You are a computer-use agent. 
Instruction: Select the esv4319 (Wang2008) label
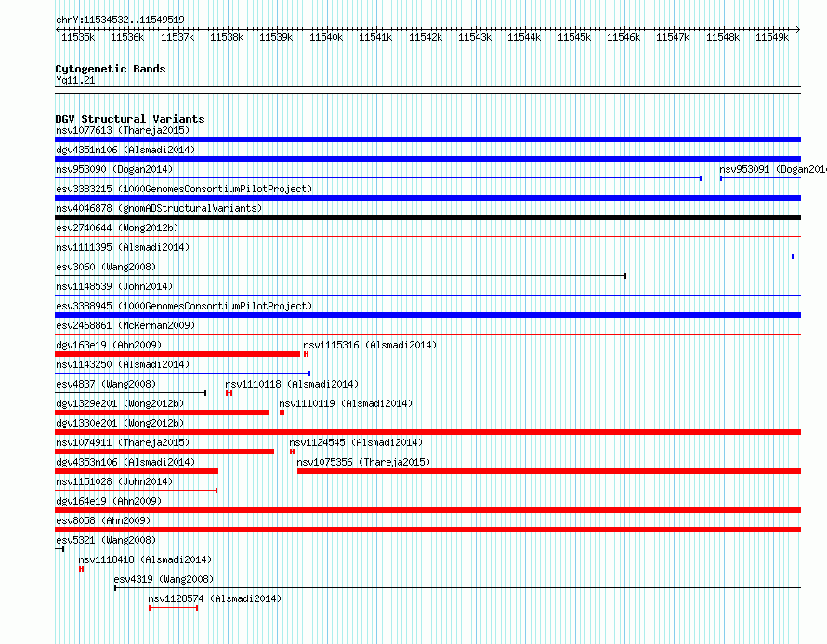(x=164, y=579)
